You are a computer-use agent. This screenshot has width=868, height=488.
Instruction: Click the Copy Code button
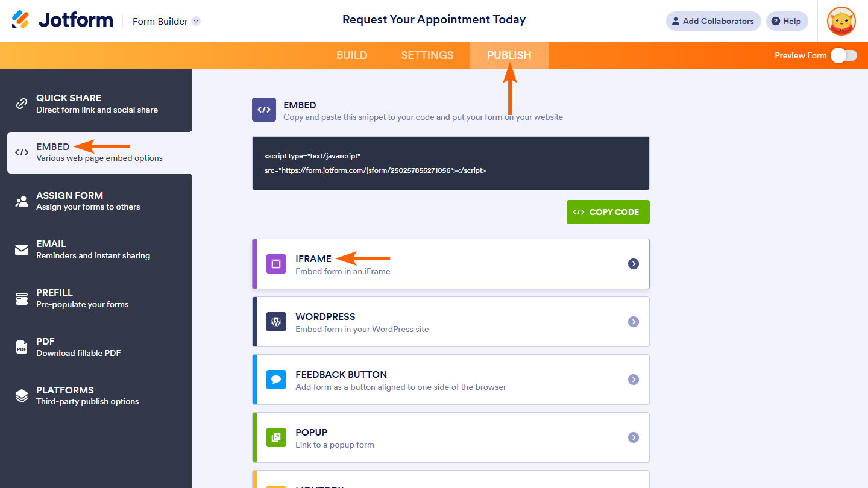click(x=608, y=212)
